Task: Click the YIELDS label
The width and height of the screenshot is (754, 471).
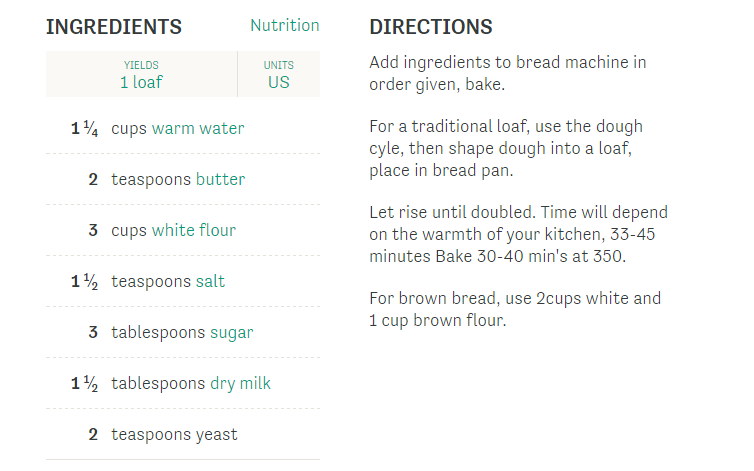Action: 141,65
